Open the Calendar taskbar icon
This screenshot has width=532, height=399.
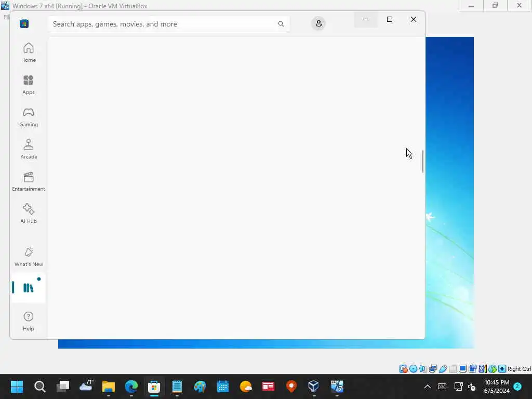tap(223, 387)
